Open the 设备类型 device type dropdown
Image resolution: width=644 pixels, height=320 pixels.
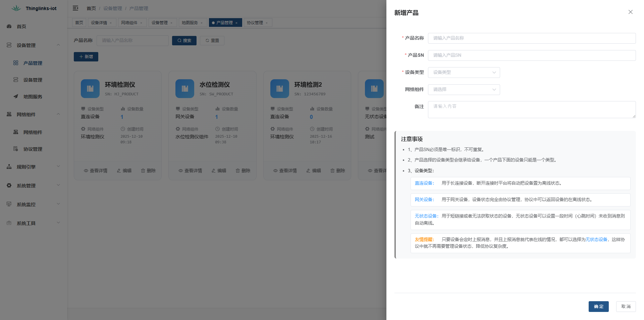464,72
